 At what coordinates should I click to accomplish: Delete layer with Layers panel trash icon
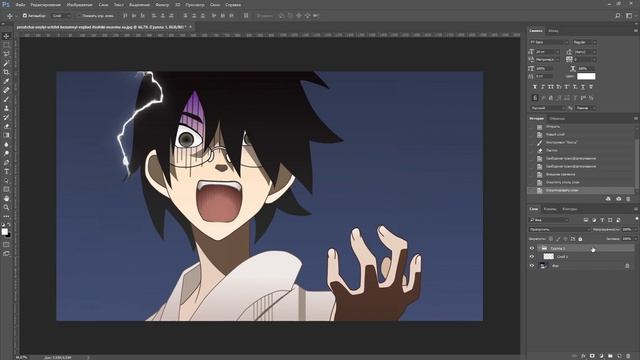click(628, 356)
